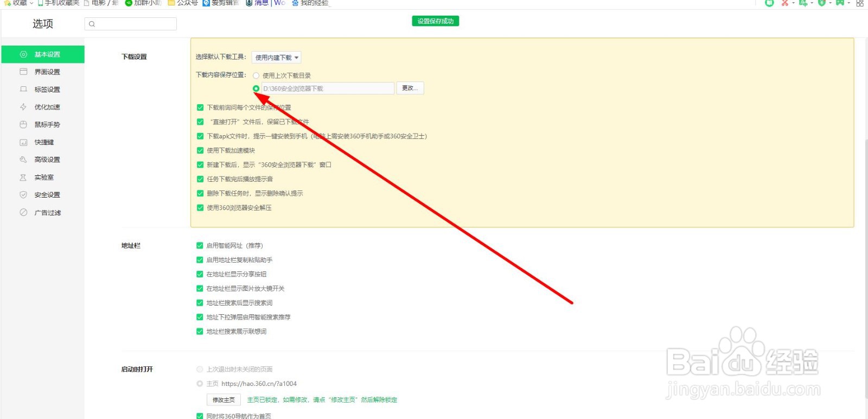Click the 收藏 star in bookmarks bar
The width and height of the screenshot is (868, 419).
[8, 3]
